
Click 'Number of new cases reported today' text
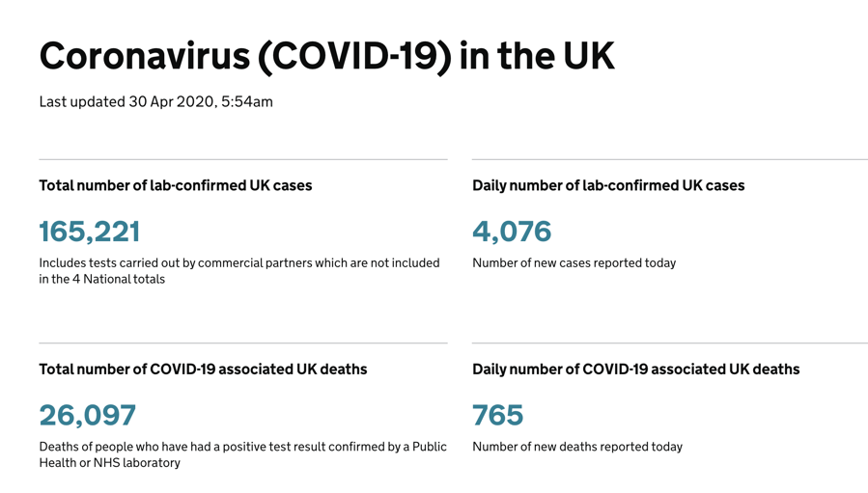point(574,262)
